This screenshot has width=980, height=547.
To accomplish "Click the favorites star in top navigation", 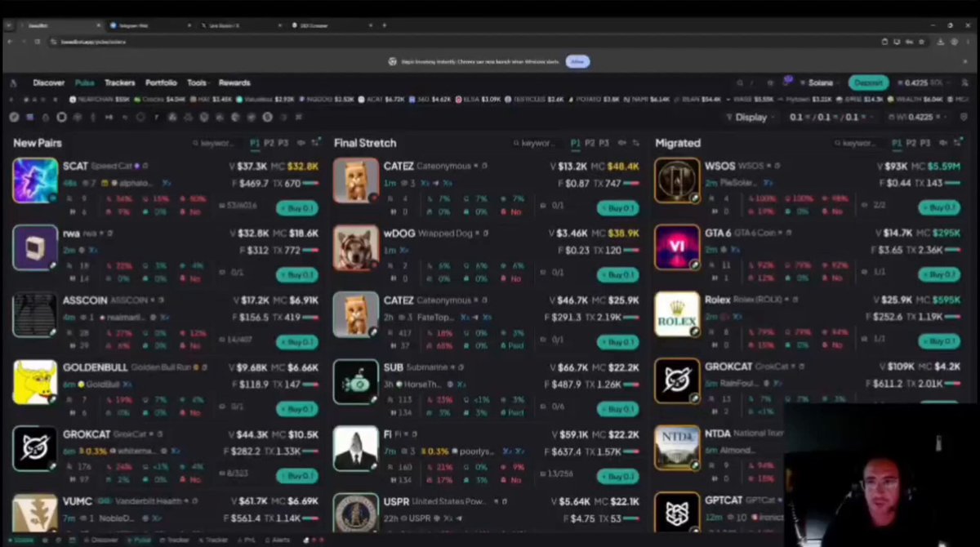I will point(769,82).
